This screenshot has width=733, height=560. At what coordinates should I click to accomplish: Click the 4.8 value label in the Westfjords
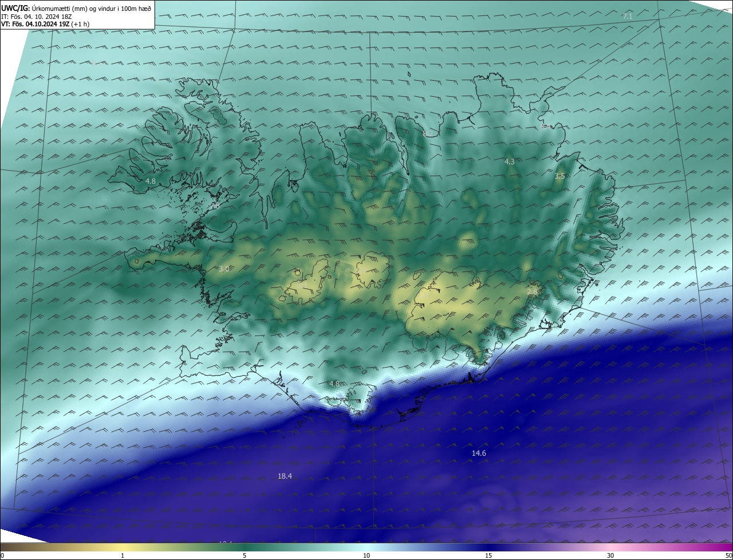pyautogui.click(x=150, y=181)
